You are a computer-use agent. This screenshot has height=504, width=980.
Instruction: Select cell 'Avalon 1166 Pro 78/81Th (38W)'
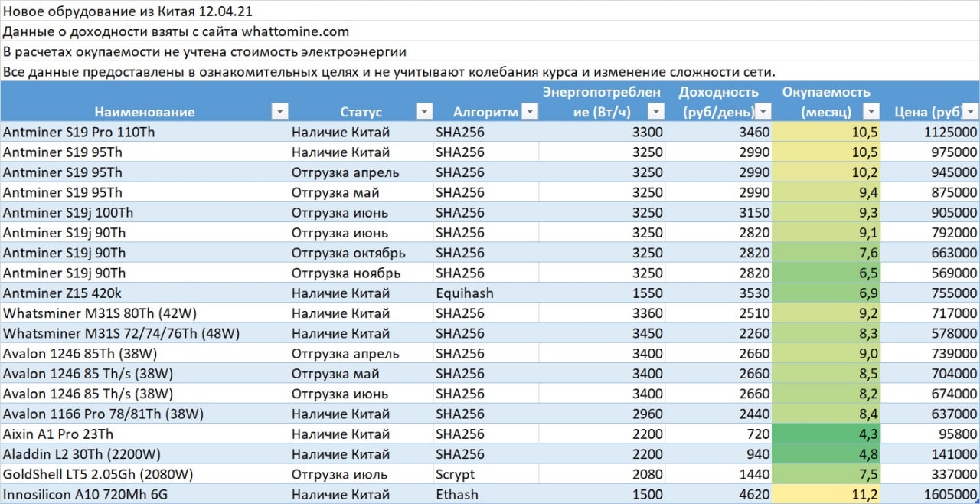145,414
